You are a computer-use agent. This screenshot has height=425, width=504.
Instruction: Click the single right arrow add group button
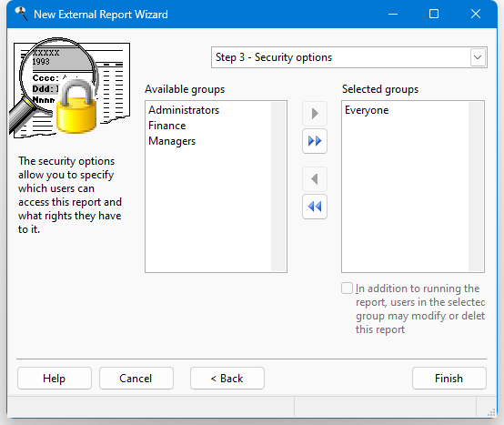click(315, 114)
